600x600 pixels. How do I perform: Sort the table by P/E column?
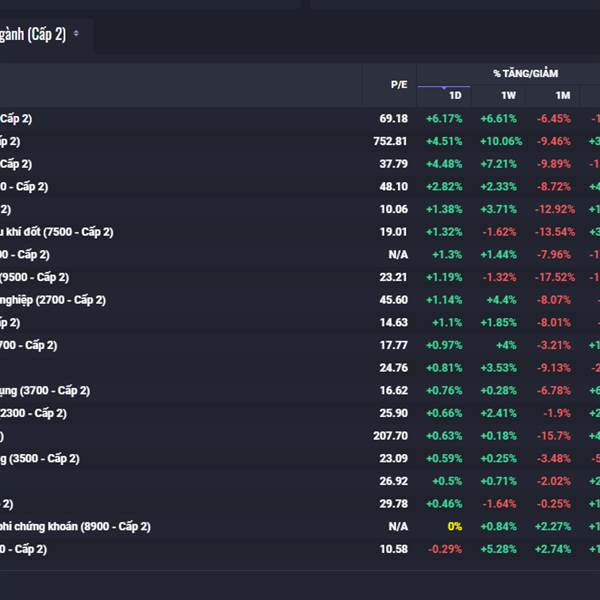coord(399,85)
